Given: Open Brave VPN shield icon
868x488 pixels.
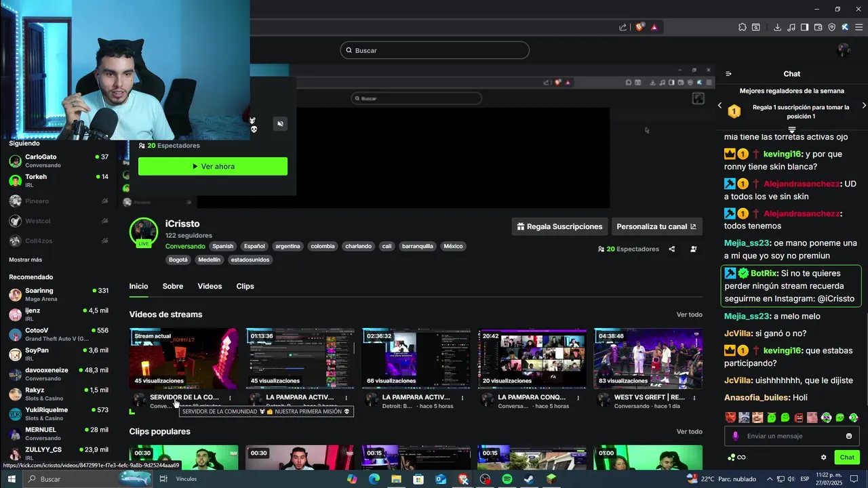Looking at the screenshot, I should (x=832, y=27).
